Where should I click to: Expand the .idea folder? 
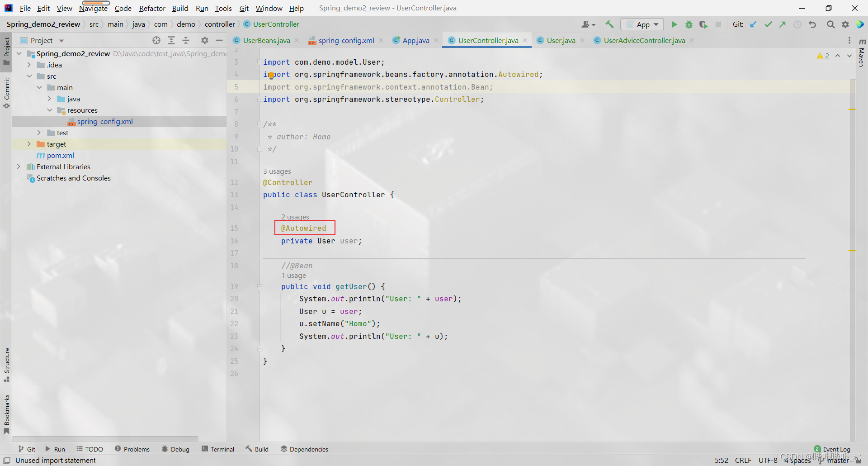[x=29, y=65]
